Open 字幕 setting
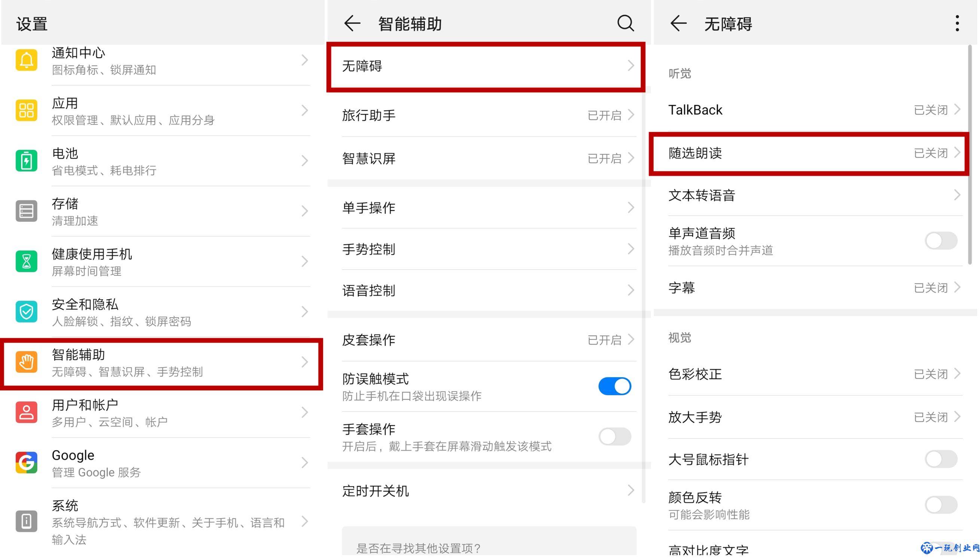Screen dimensions: 980x558 [x=815, y=288]
